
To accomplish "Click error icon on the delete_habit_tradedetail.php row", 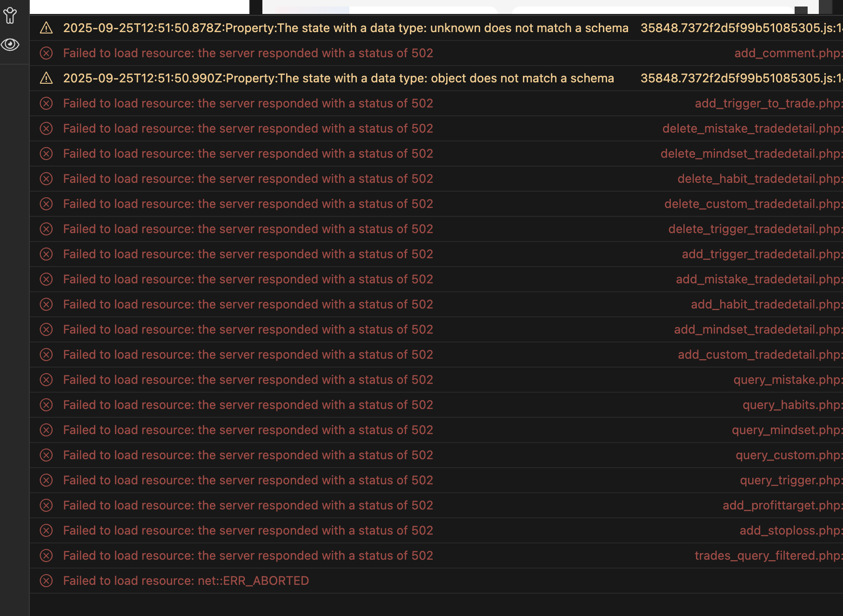I will point(46,179).
